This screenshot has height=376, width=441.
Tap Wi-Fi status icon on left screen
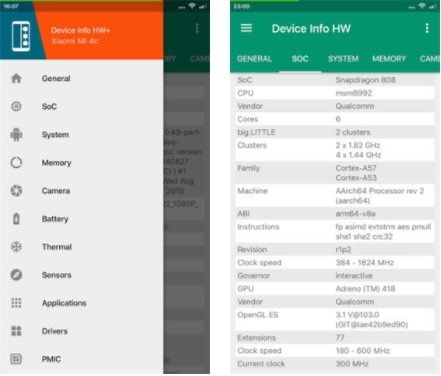pyautogui.click(x=192, y=6)
